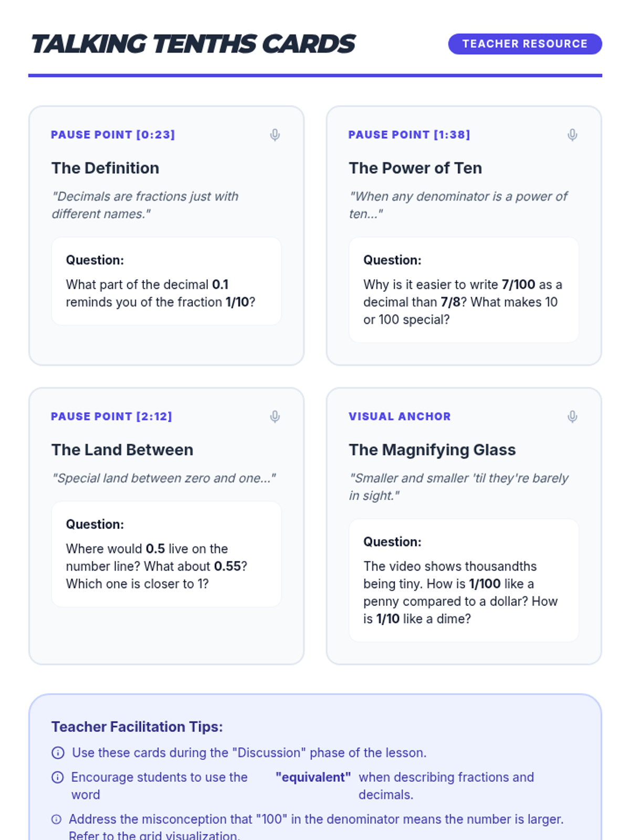Click the number line question box
The width and height of the screenshot is (630, 840).
tap(166, 554)
